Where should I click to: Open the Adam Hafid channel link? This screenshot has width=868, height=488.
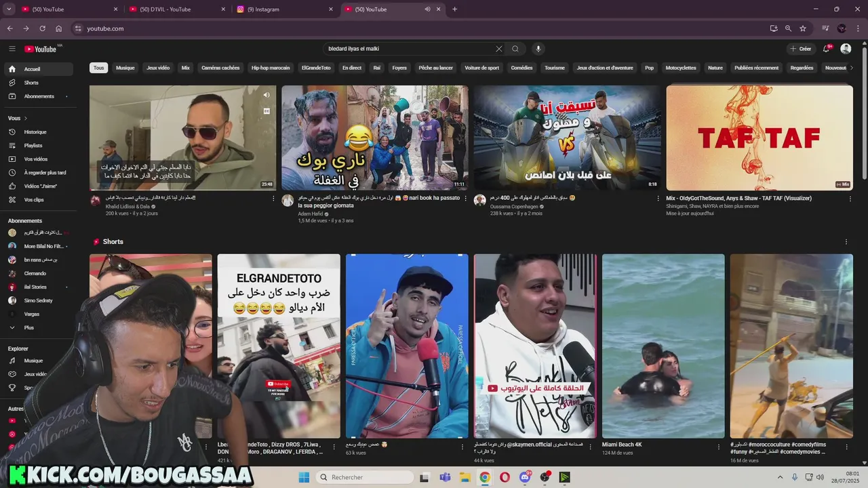pos(311,213)
